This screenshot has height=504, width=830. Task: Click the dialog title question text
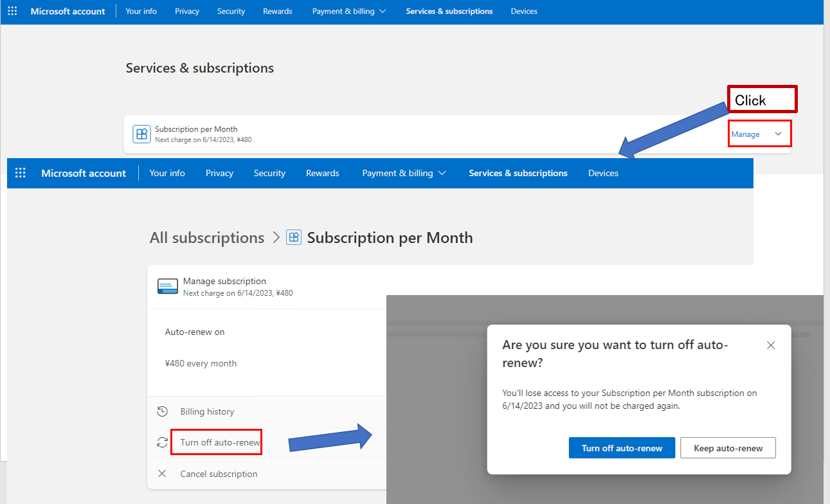click(x=615, y=354)
